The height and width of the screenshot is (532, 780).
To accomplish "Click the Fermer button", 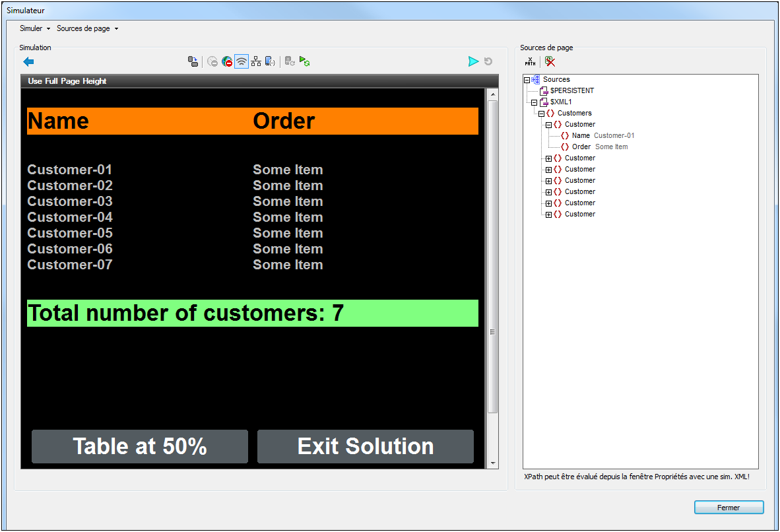I will coord(729,508).
